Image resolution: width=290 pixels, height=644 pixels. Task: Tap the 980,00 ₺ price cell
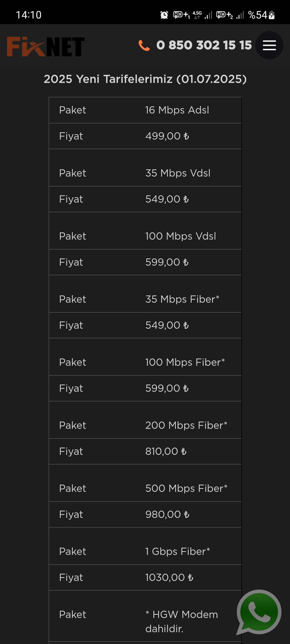click(167, 514)
